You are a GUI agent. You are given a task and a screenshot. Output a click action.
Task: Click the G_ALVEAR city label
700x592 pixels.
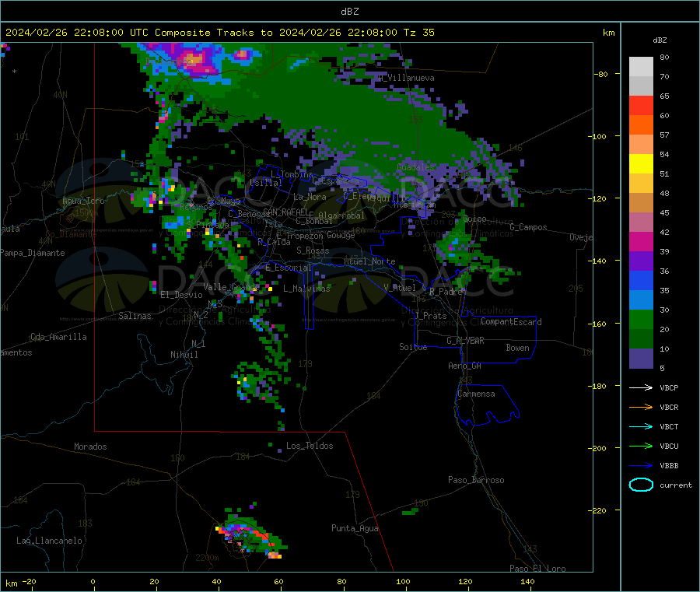point(465,341)
